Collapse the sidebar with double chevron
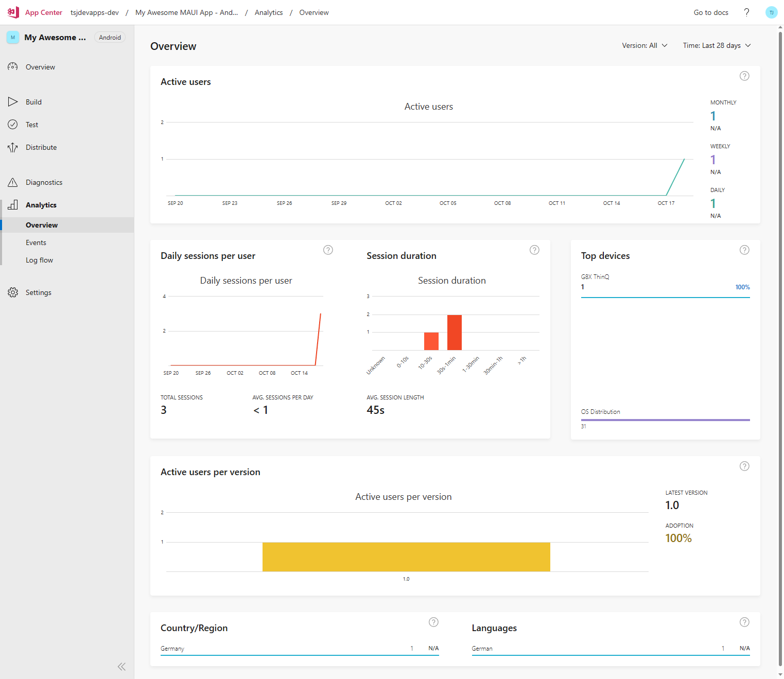This screenshot has width=784, height=679. [x=121, y=667]
